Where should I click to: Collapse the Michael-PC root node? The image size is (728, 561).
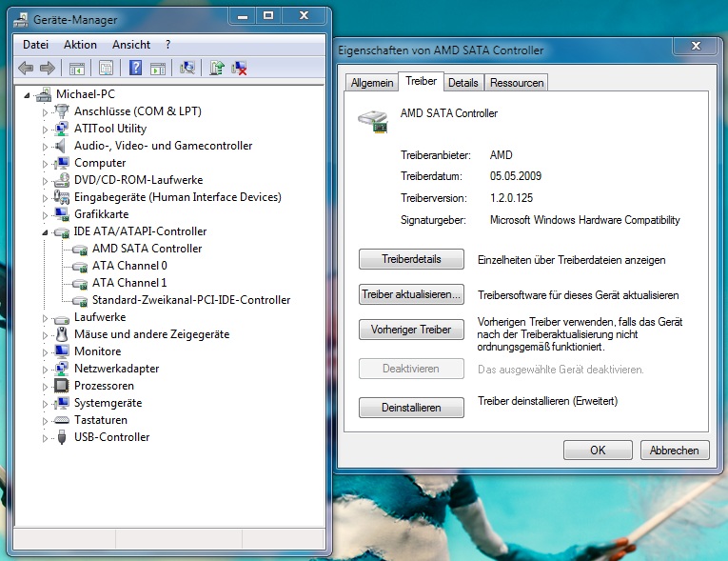pos(27,96)
